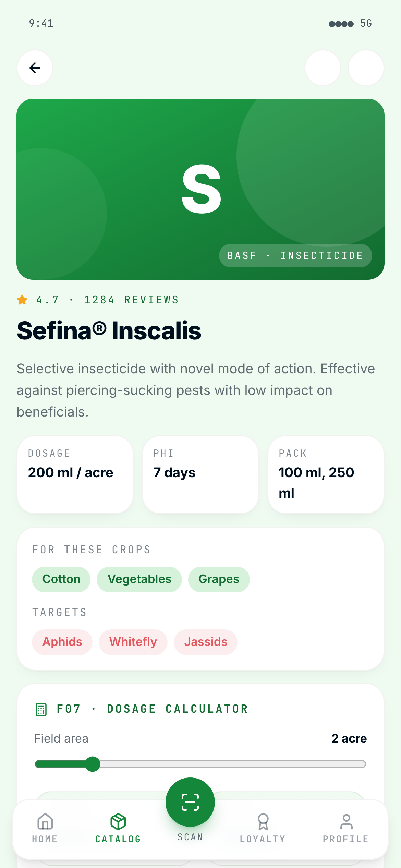Open the Profile person icon
Viewport: 401px width, 868px height.
point(346,822)
